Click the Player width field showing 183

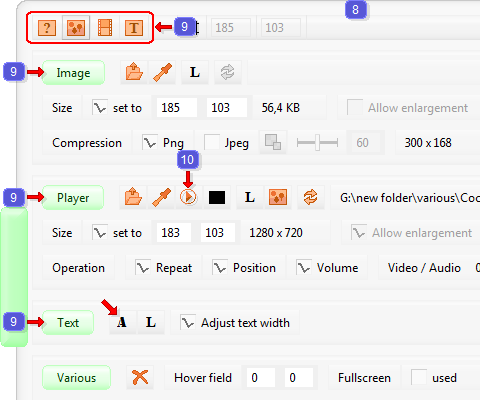[174, 232]
